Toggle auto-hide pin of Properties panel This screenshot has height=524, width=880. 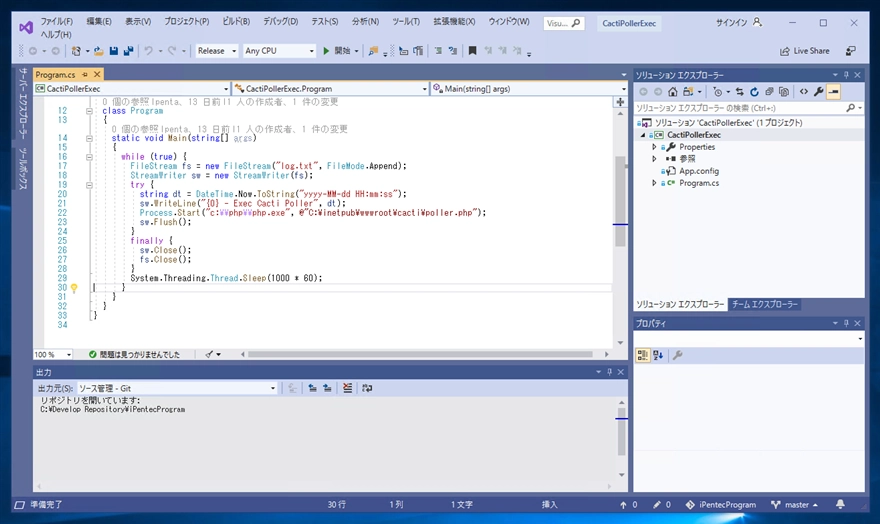846,323
